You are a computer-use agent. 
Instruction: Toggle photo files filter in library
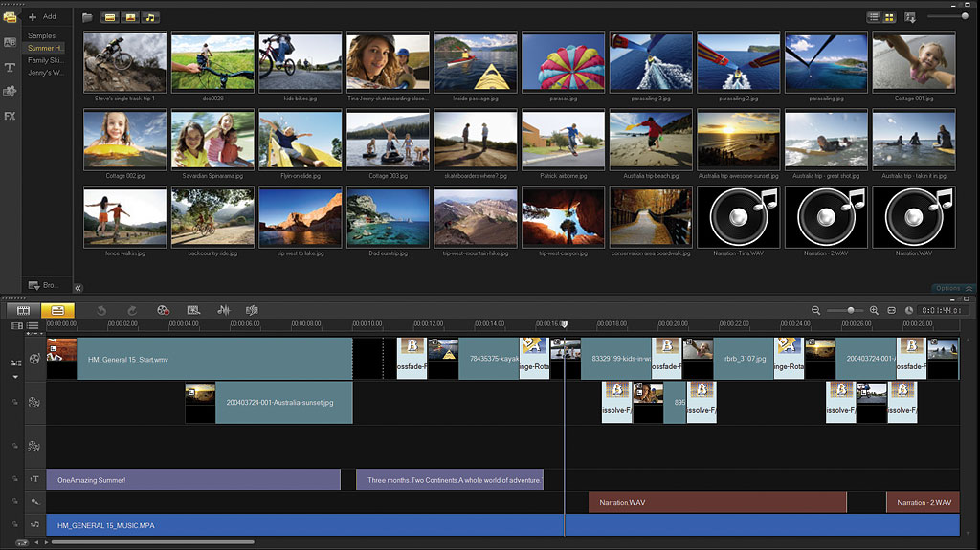point(130,17)
